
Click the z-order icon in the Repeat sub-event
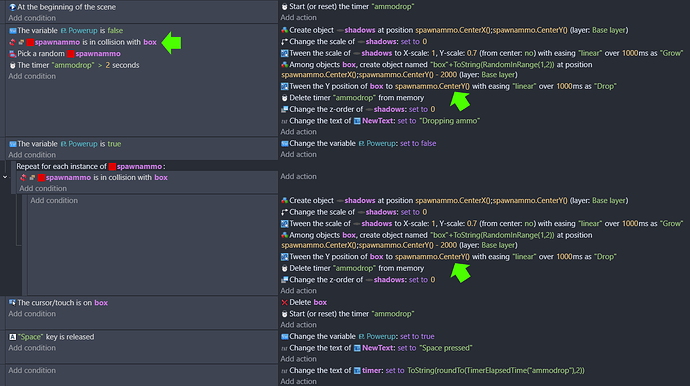(284, 279)
